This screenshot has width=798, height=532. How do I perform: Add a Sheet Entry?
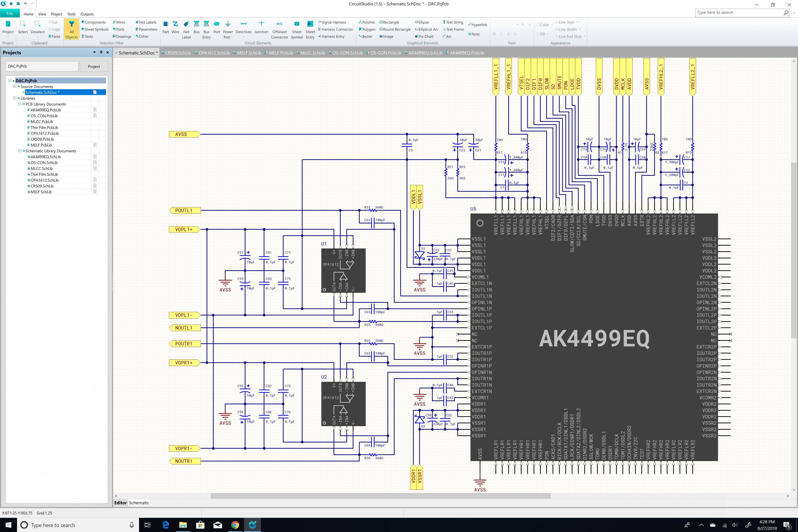[x=310, y=30]
